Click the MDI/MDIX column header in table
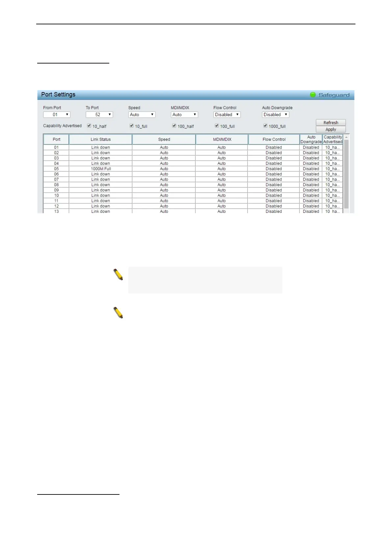Image resolution: width=392 pixels, height=554 pixels. tap(222, 139)
